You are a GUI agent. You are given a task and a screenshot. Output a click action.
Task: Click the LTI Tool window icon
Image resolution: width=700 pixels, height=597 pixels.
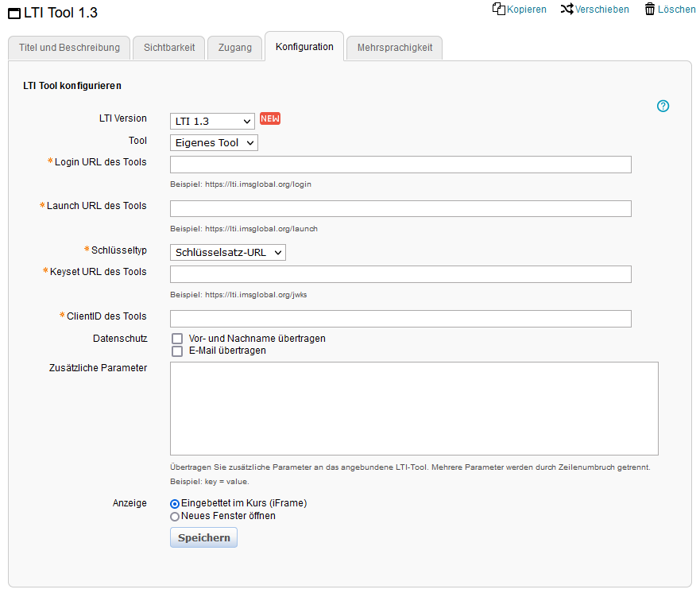coord(14,14)
